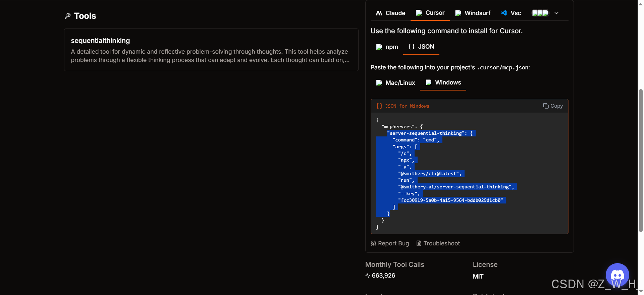Click the Discord chat bubble button

click(618, 275)
